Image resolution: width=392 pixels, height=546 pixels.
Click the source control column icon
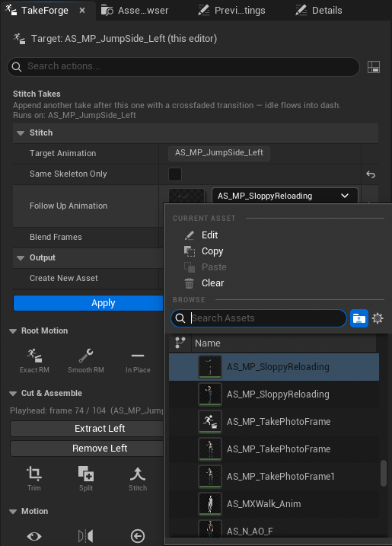180,343
